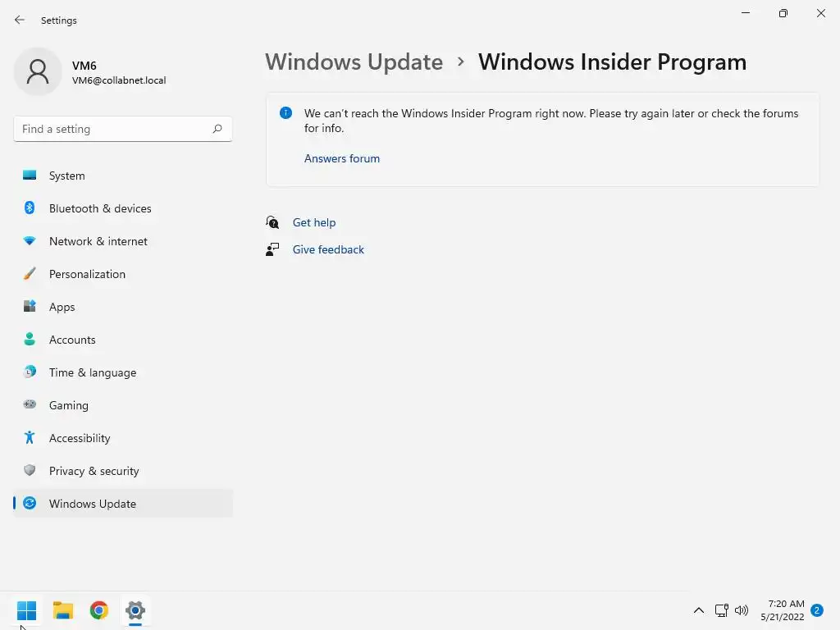Open the notification badge showing 2
Screen dimensions: 840x630
[x=817, y=610]
